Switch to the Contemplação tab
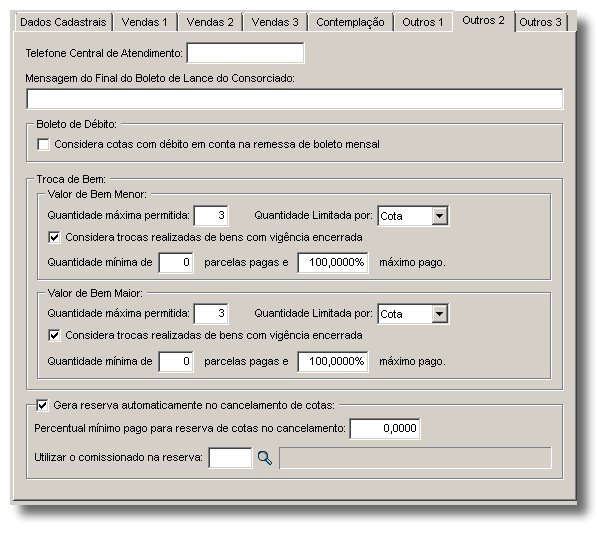Image resolution: width=597 pixels, height=555 pixels. [350, 22]
